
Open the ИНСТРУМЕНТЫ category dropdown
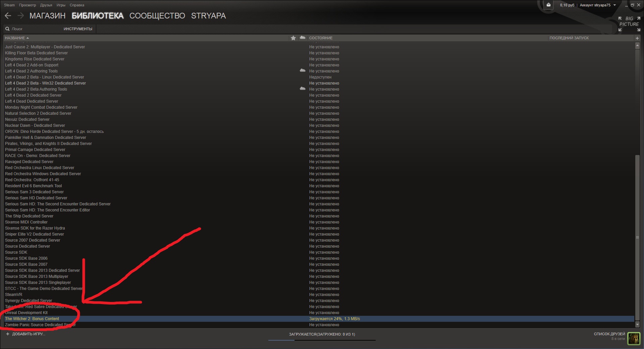pos(78,29)
